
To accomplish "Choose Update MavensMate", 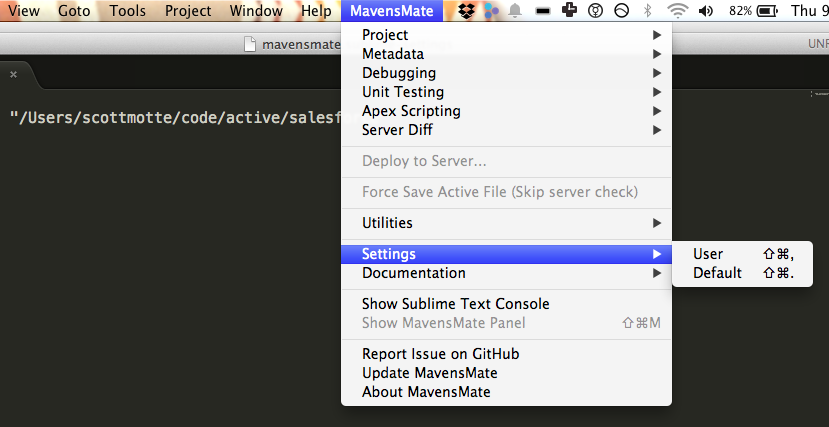I will pos(506,373).
